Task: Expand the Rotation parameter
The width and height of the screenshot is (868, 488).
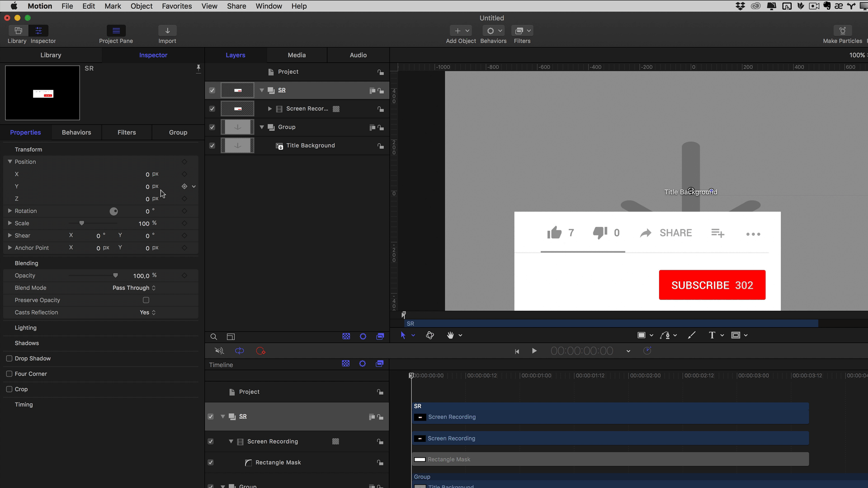Action: (x=9, y=211)
